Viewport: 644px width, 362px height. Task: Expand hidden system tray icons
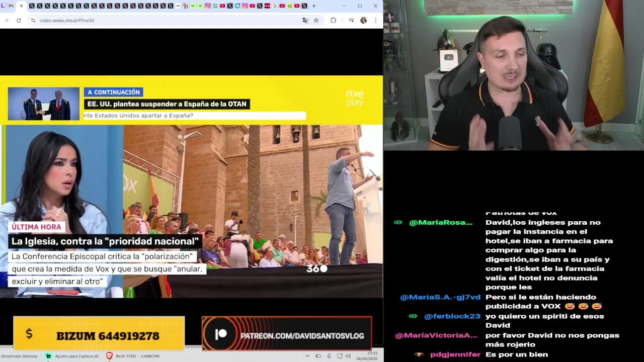point(307,356)
